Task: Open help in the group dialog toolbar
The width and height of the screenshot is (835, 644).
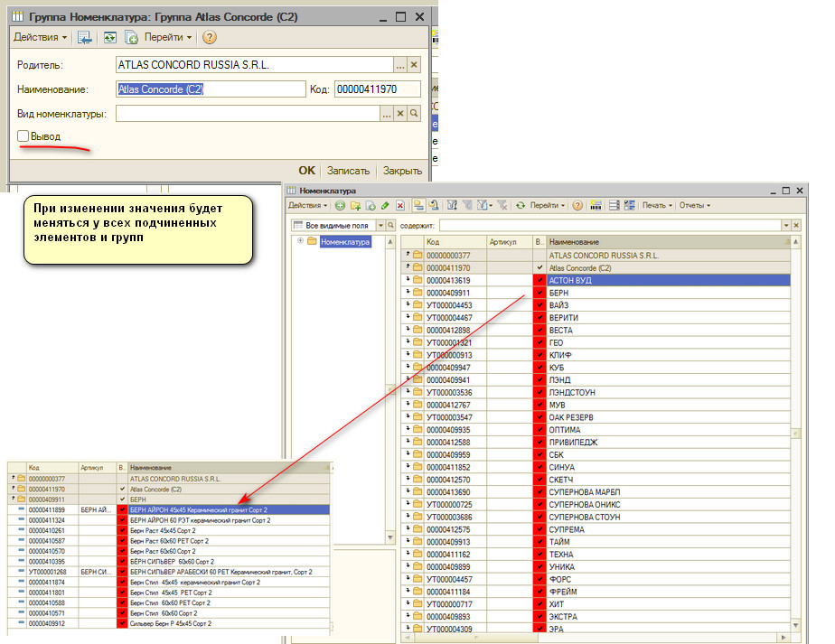Action: 210,37
